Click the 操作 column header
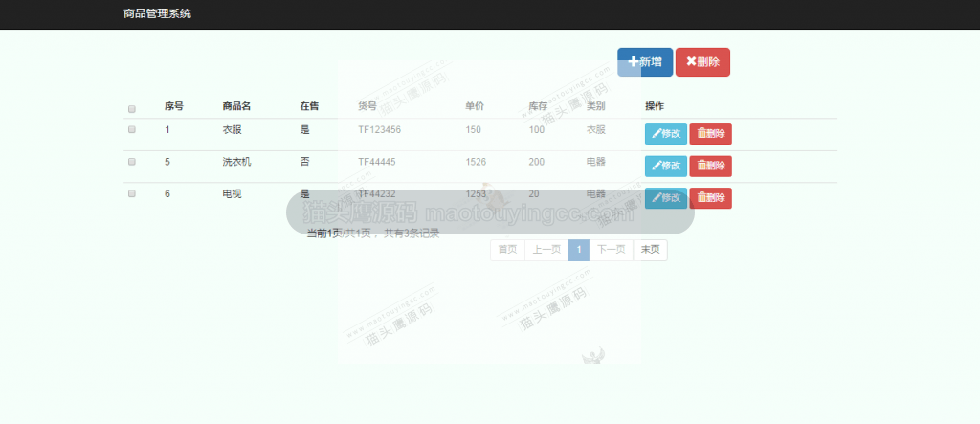This screenshot has width=980, height=424. [x=655, y=106]
